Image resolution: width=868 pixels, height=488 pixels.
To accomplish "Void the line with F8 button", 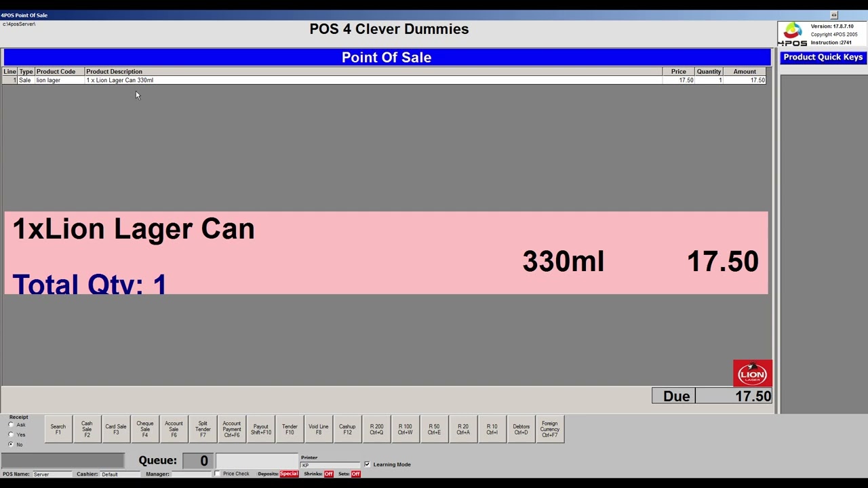I will click(x=319, y=430).
